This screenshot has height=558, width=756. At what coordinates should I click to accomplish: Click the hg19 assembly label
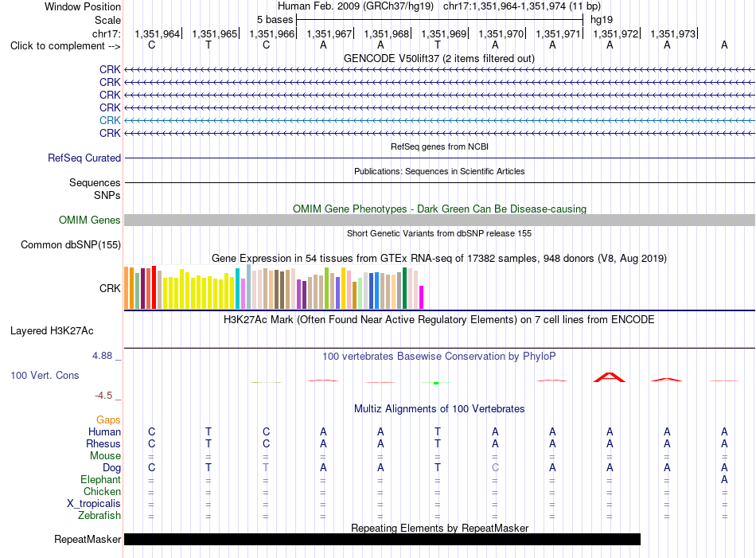pyautogui.click(x=602, y=20)
